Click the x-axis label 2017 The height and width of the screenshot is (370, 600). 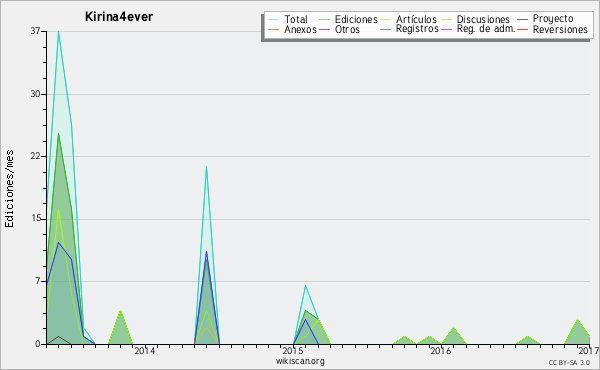(x=589, y=351)
